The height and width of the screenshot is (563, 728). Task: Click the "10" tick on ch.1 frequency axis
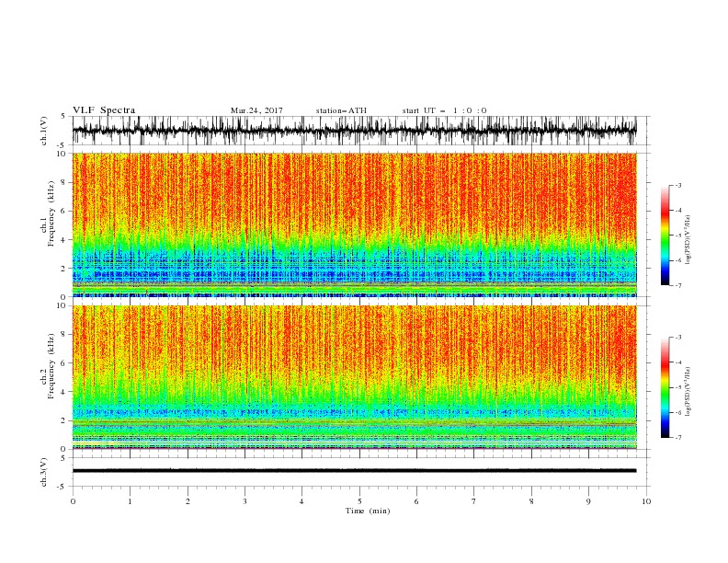62,154
